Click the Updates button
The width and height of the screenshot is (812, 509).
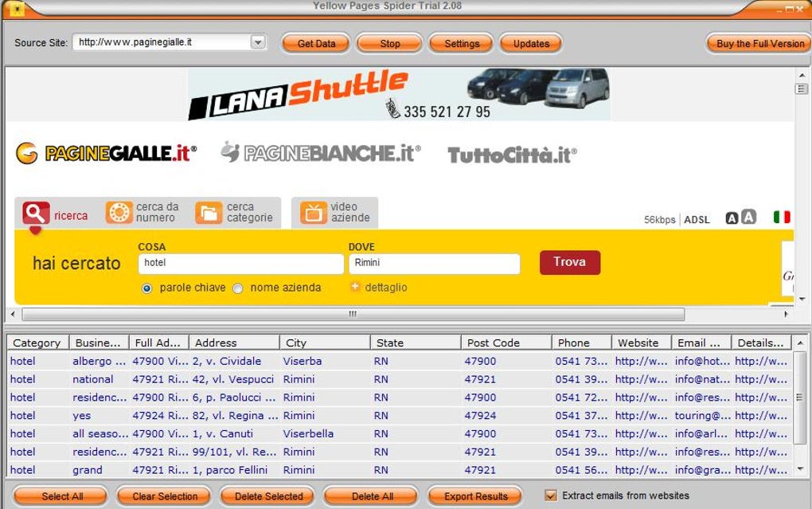point(531,44)
